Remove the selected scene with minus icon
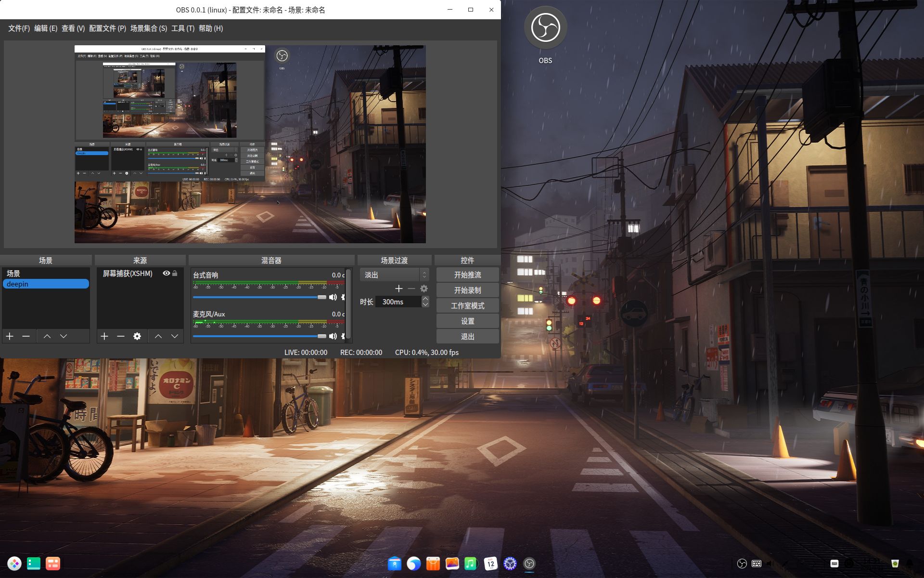This screenshot has width=924, height=578. 26,336
